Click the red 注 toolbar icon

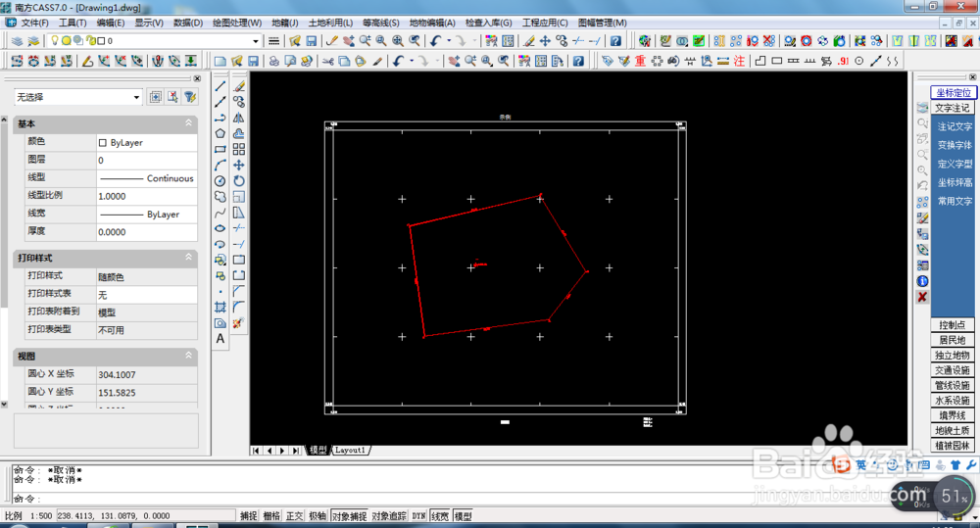[x=739, y=62]
